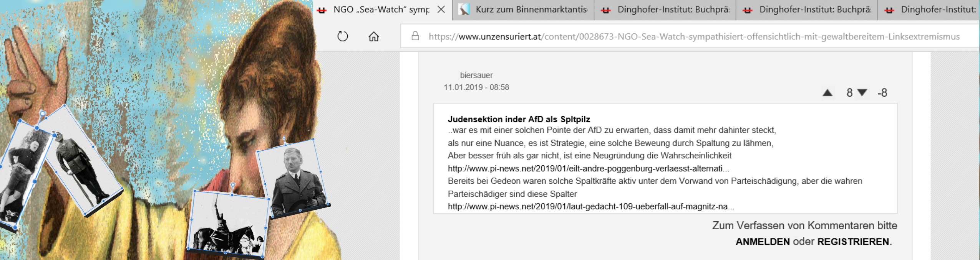The image size is (980, 260).
Task: Click rotation handle above the uniformed portrait photo
Action: coord(284,138)
